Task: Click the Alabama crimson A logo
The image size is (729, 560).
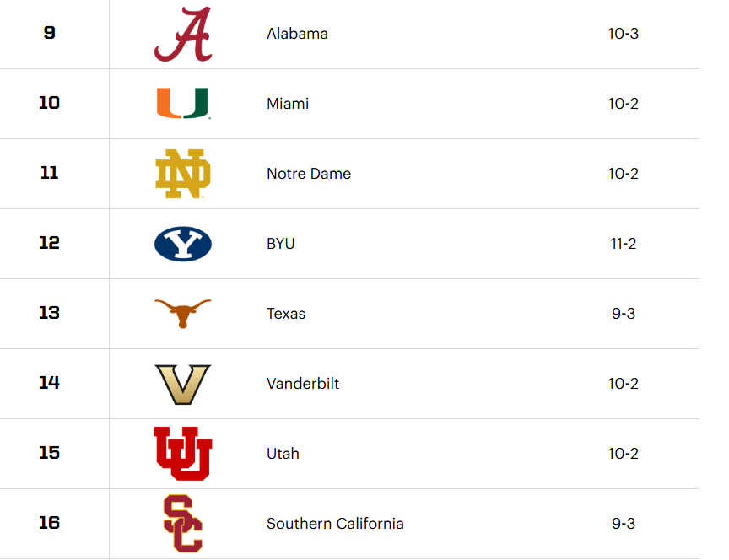Action: (x=182, y=35)
